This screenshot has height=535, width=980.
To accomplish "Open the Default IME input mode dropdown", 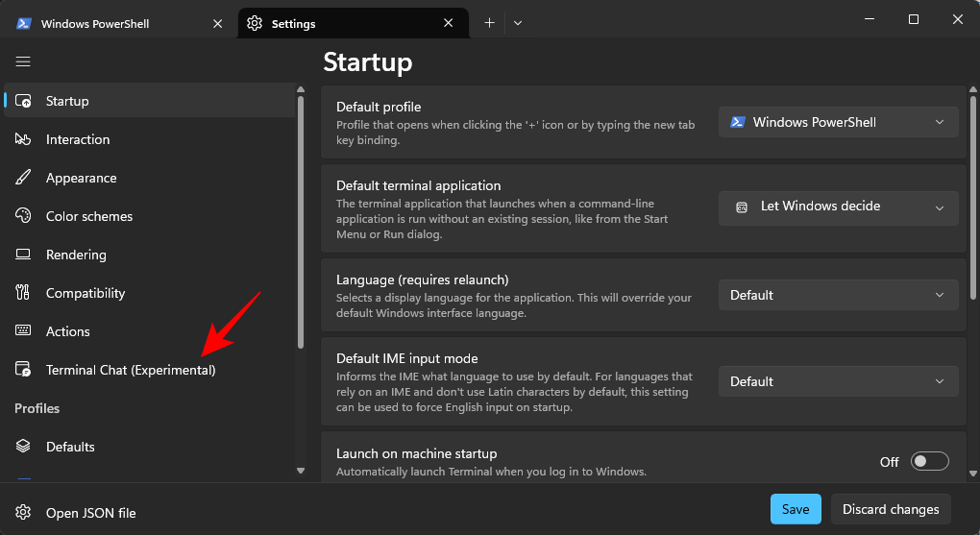I will coord(838,381).
